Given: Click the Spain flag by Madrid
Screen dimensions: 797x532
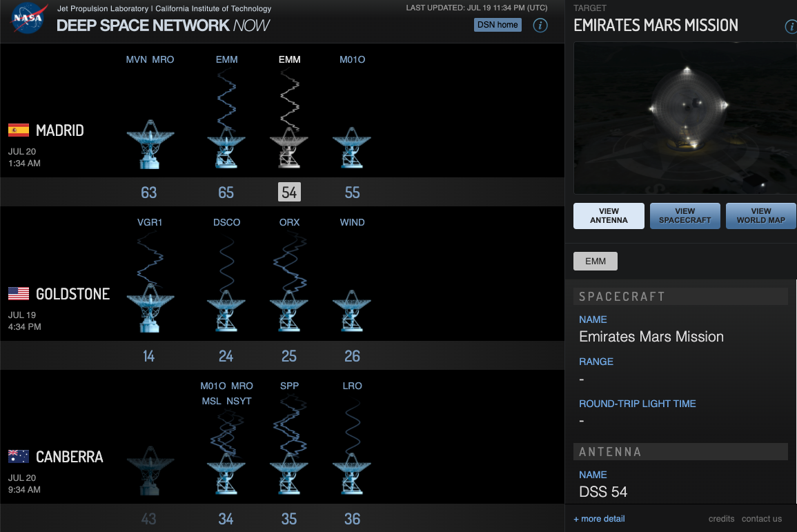Looking at the screenshot, I should tap(19, 130).
